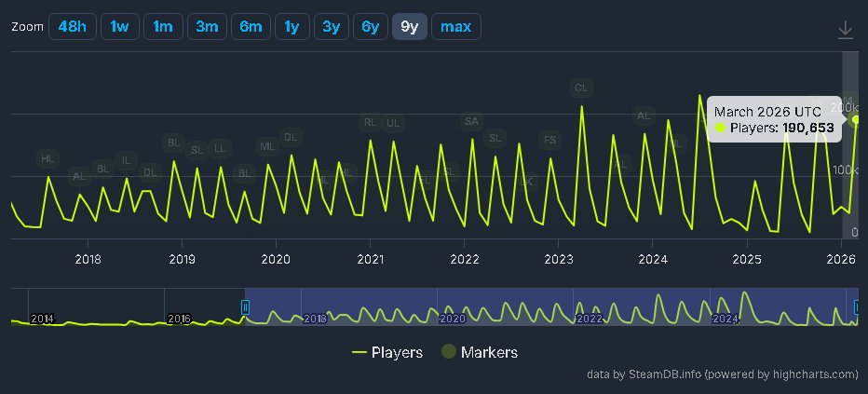Click the 2016 label in navigator
Viewport: 868px width, 394px height.
click(179, 319)
